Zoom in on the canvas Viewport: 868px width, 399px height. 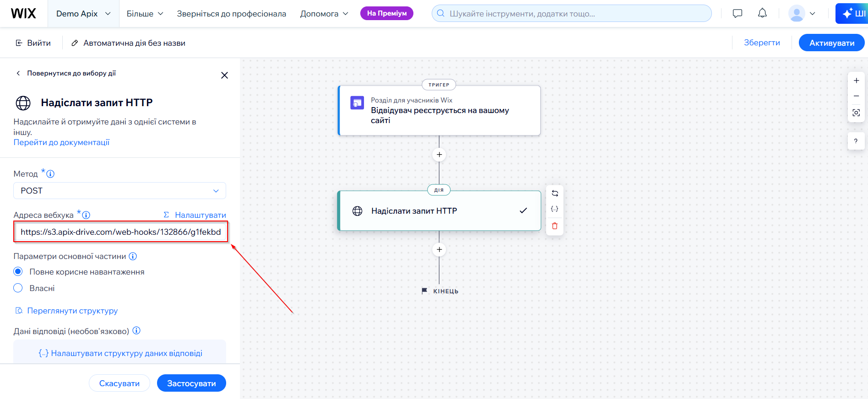[x=856, y=81]
